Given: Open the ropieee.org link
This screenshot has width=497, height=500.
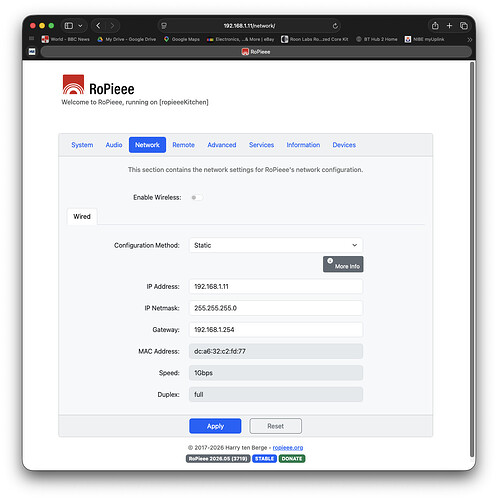Looking at the screenshot, I should coord(288,448).
